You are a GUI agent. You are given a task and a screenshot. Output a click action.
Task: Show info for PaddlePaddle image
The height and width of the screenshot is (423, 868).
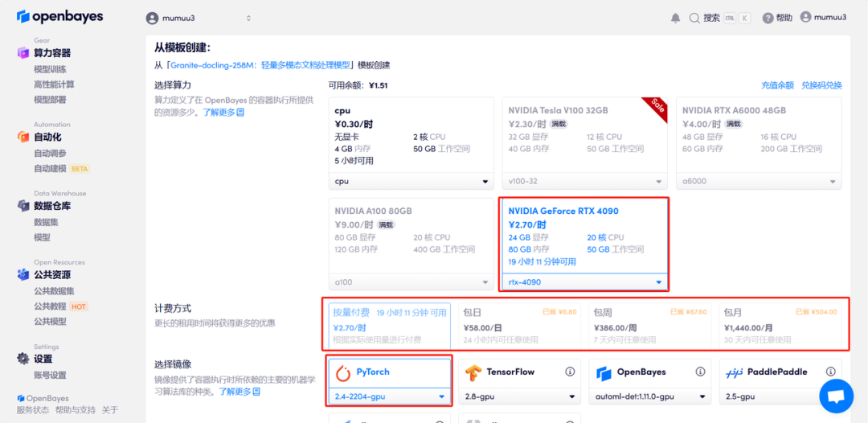tap(830, 372)
